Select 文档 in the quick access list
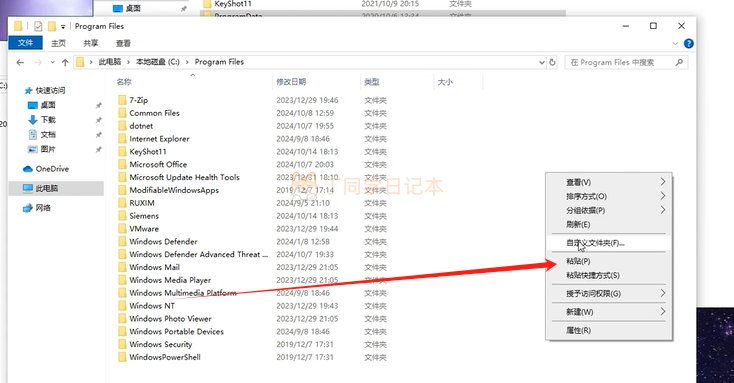Viewport: 734px width, 383px height. tap(48, 135)
